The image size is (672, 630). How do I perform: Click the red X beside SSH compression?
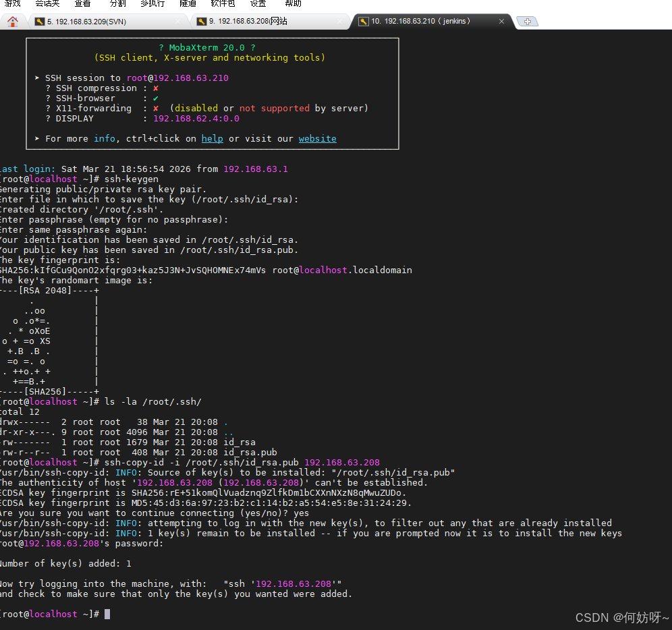[156, 88]
